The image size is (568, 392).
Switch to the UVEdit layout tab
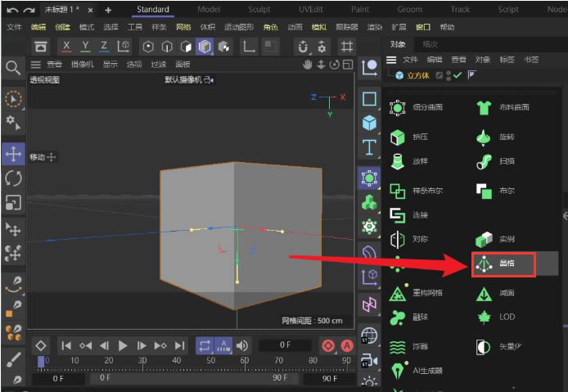pyautogui.click(x=311, y=10)
